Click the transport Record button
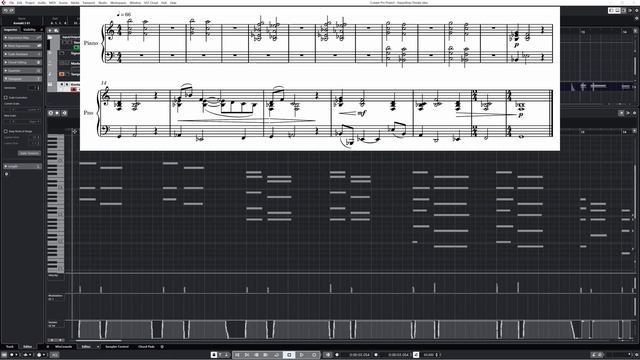The height and width of the screenshot is (360, 640). pos(314,355)
